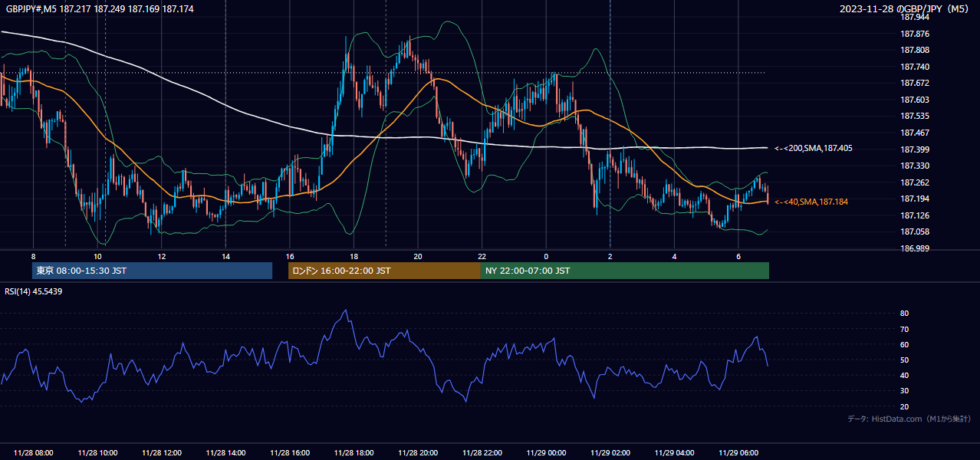Click price axis label 187.330

(x=914, y=166)
